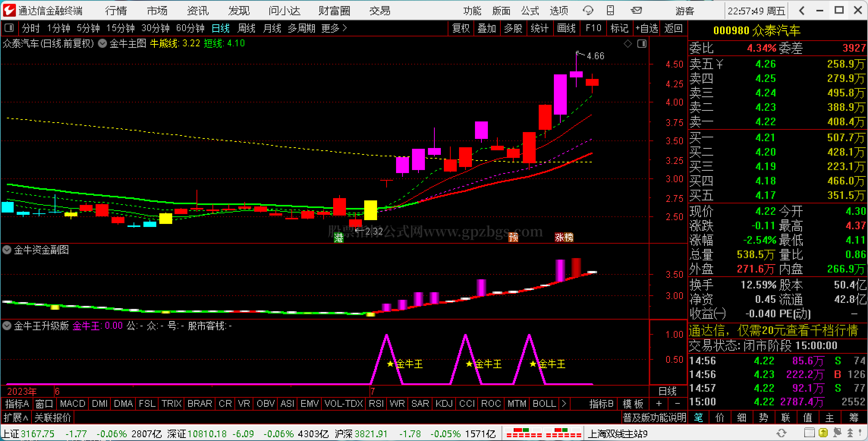The height and width of the screenshot is (441, 868).
Task: Open the 窗口 tab in indicator bar
Action: [x=44, y=403]
